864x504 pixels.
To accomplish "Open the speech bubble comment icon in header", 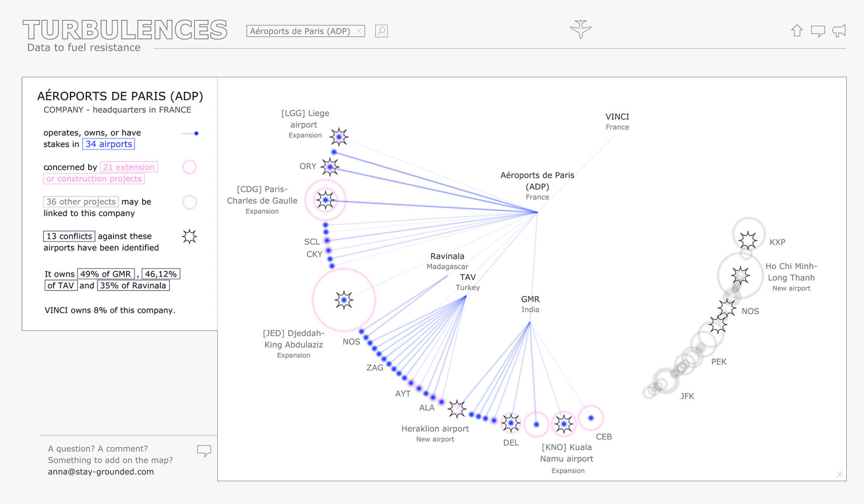I will (x=817, y=31).
